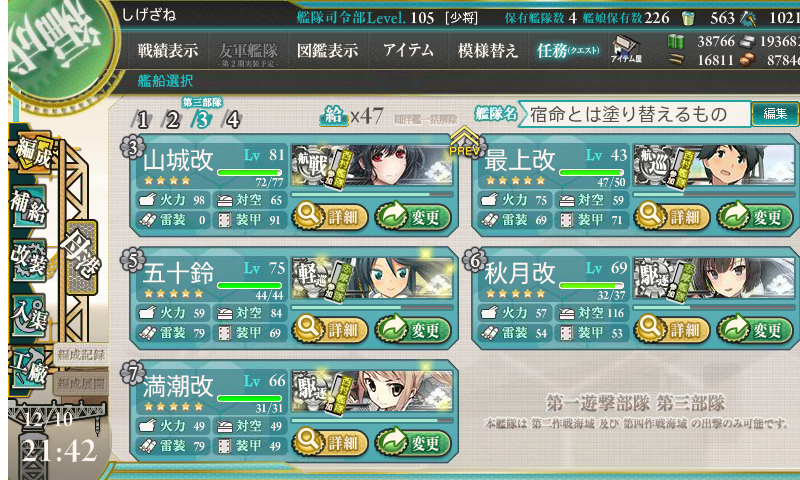This screenshot has height=480, width=800.
Task: Click the 秋月改 ship portrait banner
Action: [714, 278]
